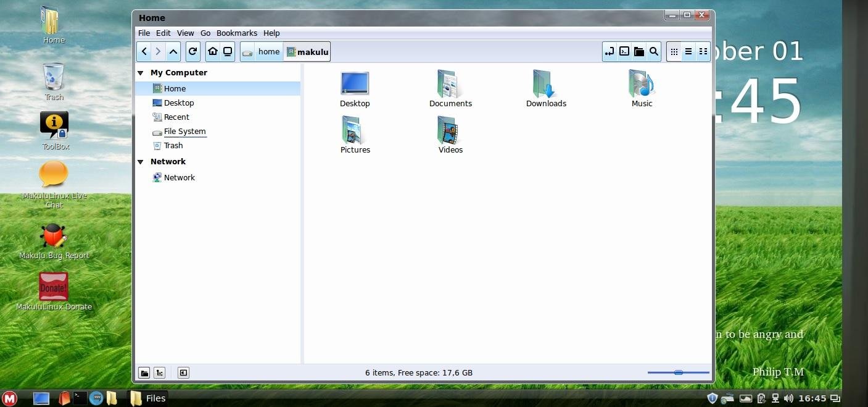Click the back navigation button
The height and width of the screenshot is (407, 868).
click(x=144, y=51)
